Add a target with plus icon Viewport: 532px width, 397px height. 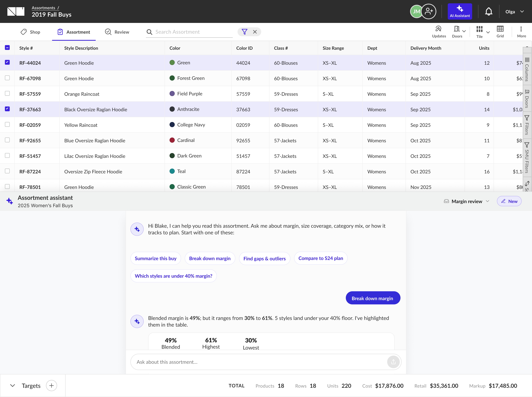(x=51, y=386)
